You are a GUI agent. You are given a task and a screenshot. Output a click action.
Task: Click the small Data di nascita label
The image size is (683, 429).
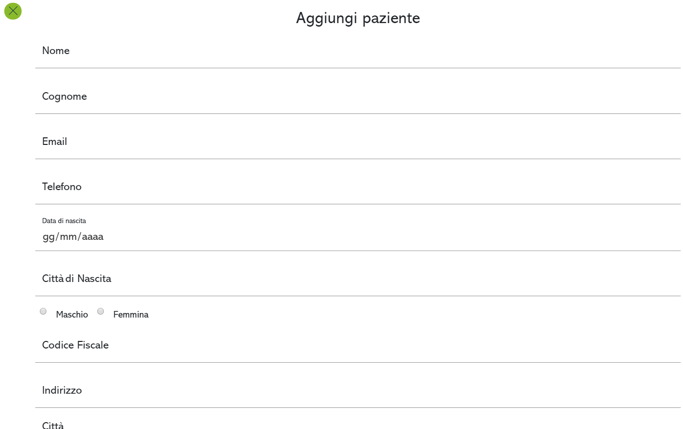(64, 221)
